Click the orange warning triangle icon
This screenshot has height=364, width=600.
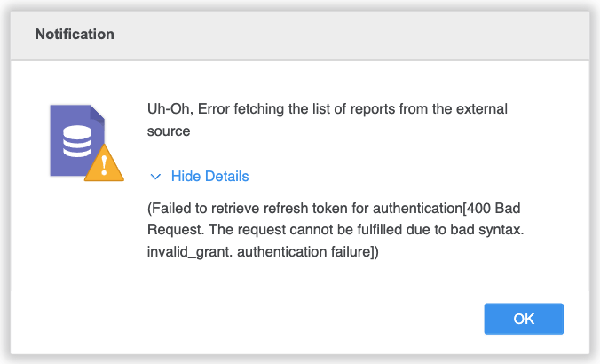(104, 163)
